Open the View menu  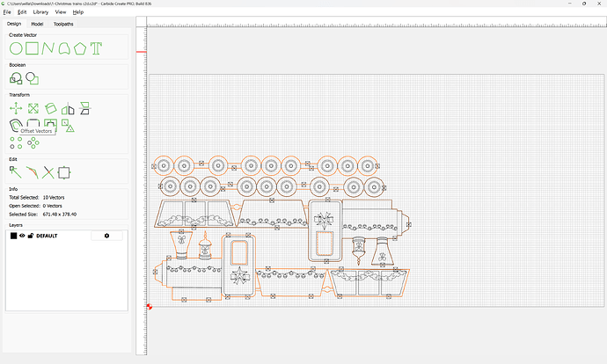click(x=61, y=12)
